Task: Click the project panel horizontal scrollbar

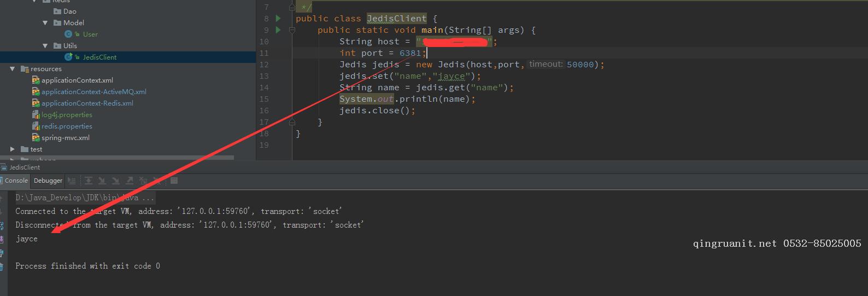Action: tap(117, 158)
